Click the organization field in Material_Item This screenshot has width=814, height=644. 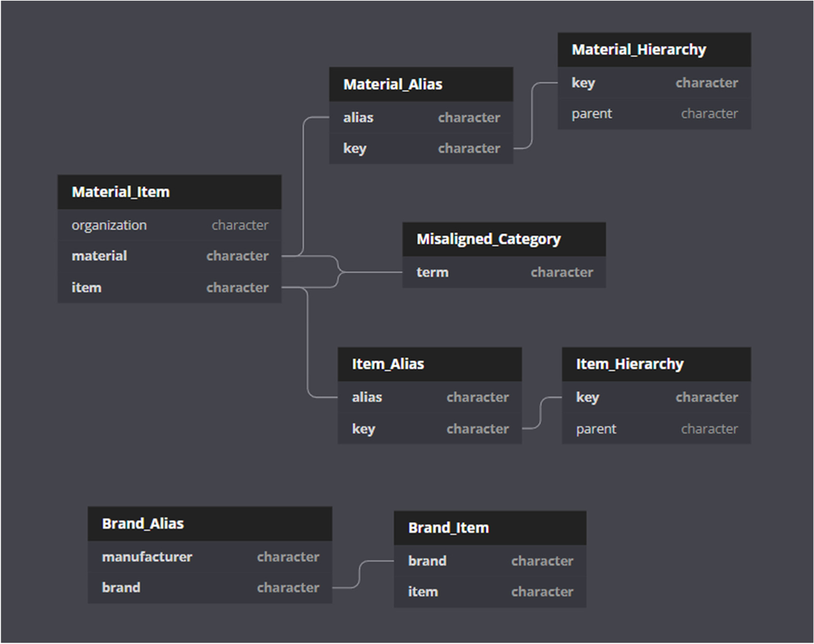(x=170, y=225)
